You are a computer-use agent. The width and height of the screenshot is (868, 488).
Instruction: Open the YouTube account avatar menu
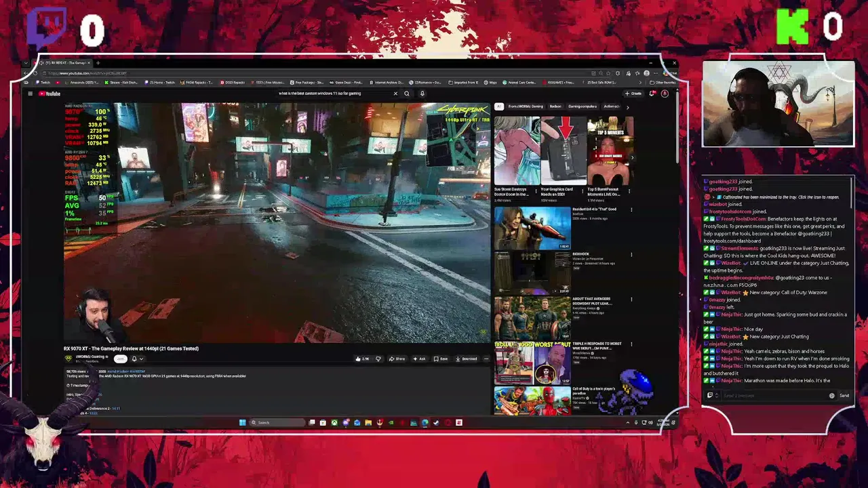pyautogui.click(x=665, y=94)
